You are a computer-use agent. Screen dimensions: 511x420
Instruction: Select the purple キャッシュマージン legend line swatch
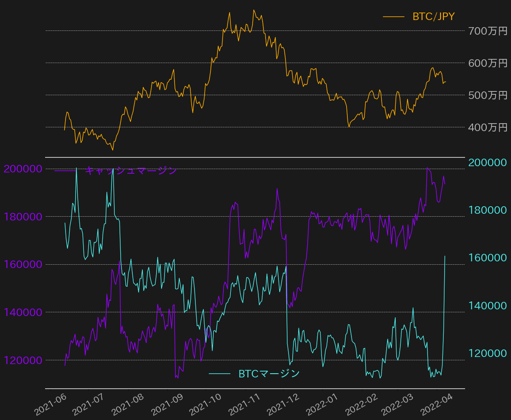tap(65, 170)
